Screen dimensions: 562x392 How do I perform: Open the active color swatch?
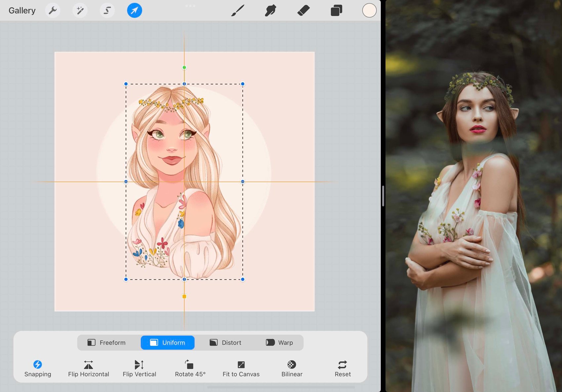pyautogui.click(x=369, y=11)
